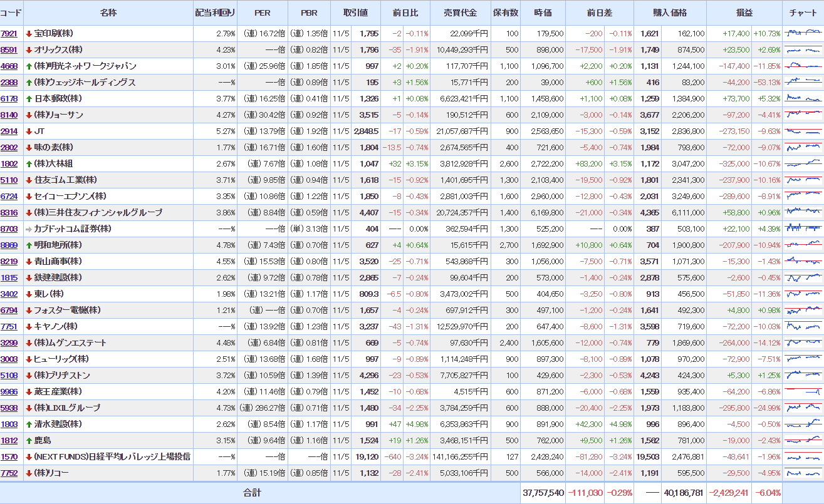
Task: Click the 配当利回り column header
Action: pyautogui.click(x=215, y=13)
